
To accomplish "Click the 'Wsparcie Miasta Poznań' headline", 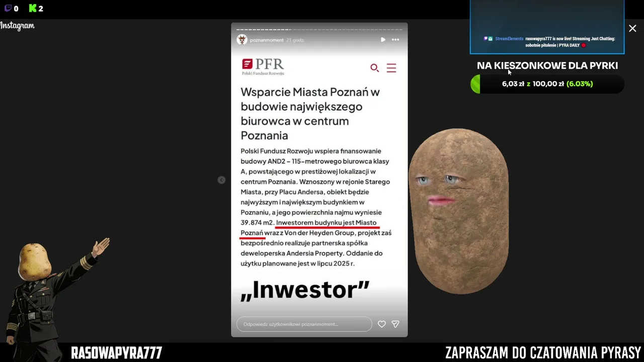I will point(310,114).
